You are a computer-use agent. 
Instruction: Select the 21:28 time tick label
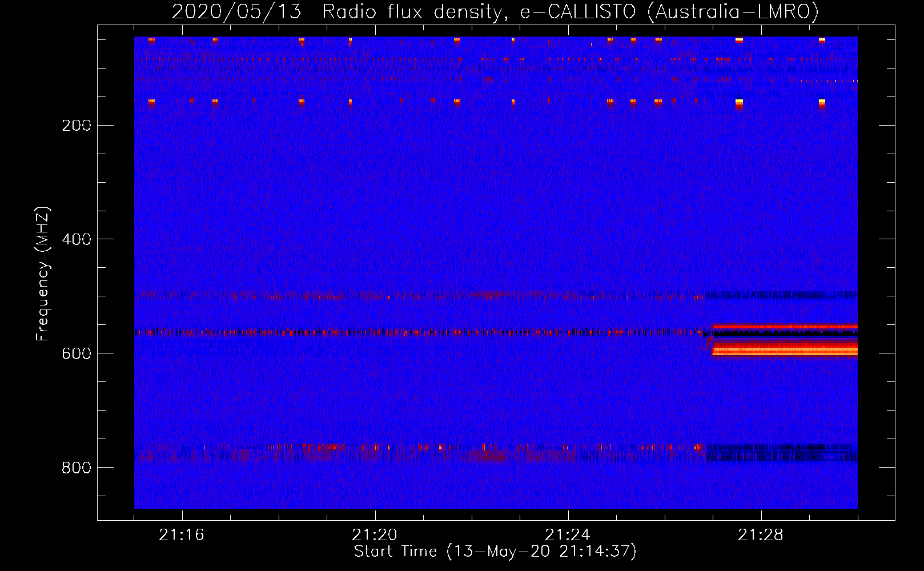(x=761, y=535)
